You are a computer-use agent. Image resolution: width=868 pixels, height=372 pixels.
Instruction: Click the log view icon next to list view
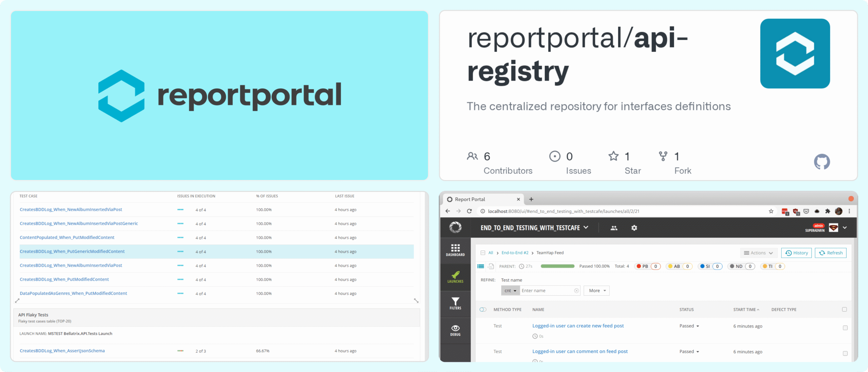491,267
